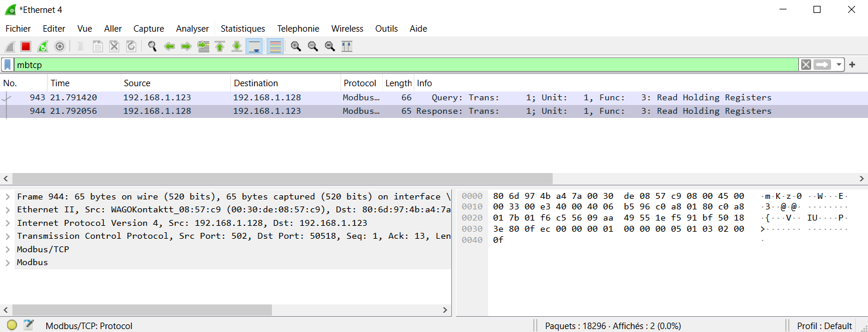Toggle packet colorization rules
This screenshot has width=868, height=332.
275,46
